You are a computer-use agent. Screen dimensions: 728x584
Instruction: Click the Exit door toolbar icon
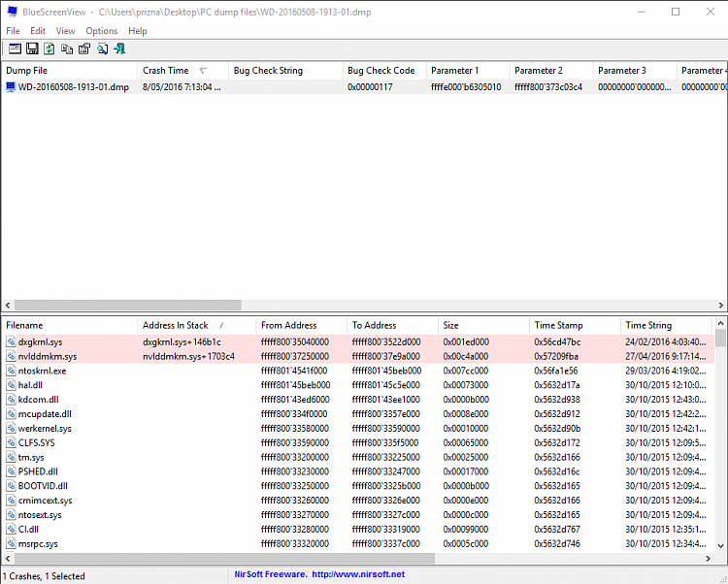tap(119, 49)
